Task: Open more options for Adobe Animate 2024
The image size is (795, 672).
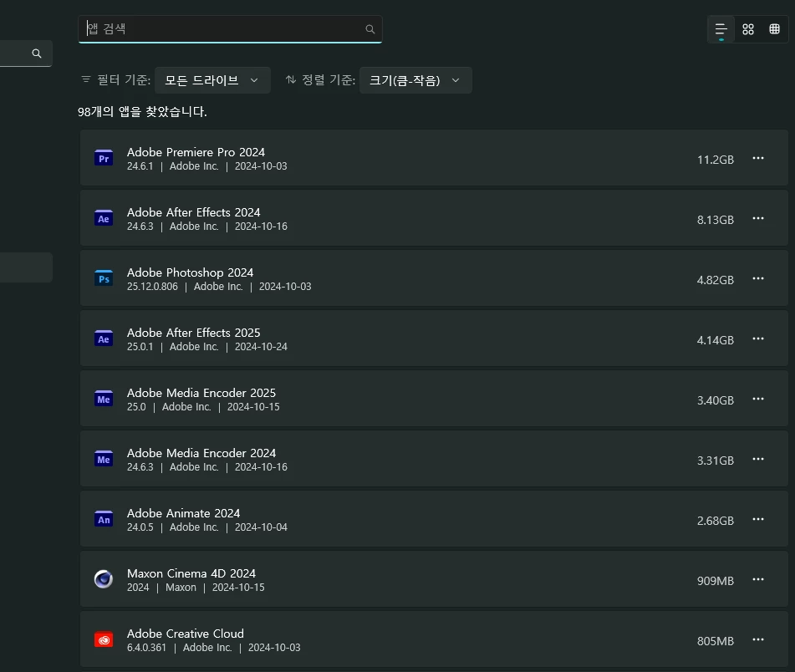Action: point(758,519)
